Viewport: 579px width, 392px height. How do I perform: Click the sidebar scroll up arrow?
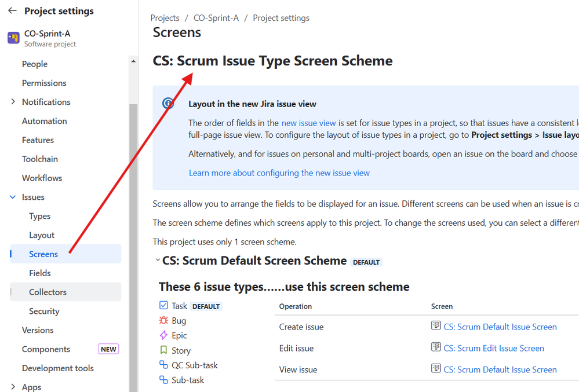point(133,61)
